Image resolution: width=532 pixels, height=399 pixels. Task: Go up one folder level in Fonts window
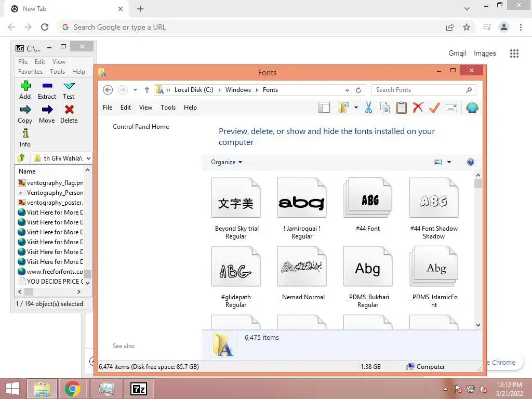pyautogui.click(x=147, y=90)
